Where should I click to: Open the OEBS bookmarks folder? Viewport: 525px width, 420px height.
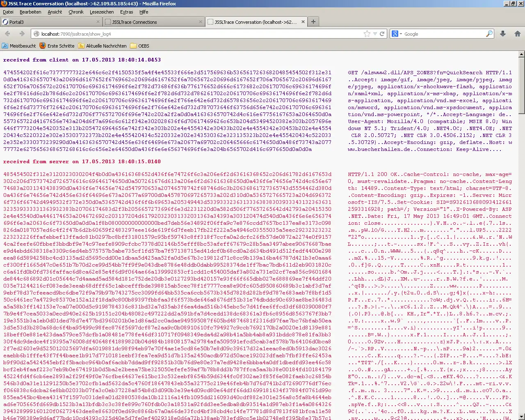pos(140,46)
